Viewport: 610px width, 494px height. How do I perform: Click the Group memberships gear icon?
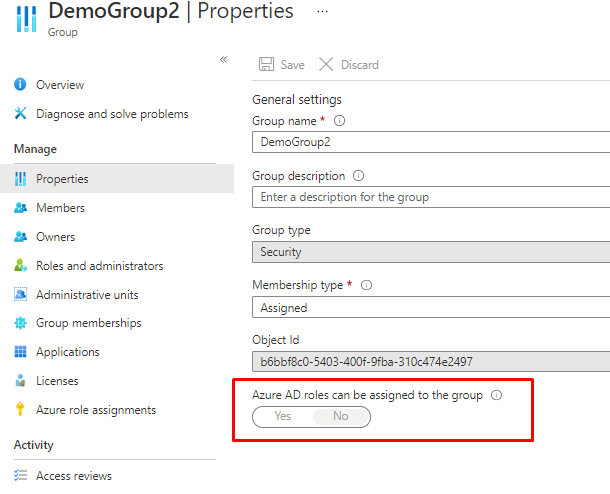20,323
